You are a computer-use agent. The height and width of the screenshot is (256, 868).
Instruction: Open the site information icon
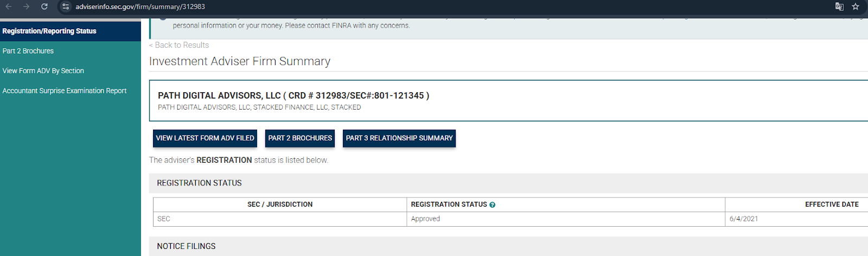66,7
